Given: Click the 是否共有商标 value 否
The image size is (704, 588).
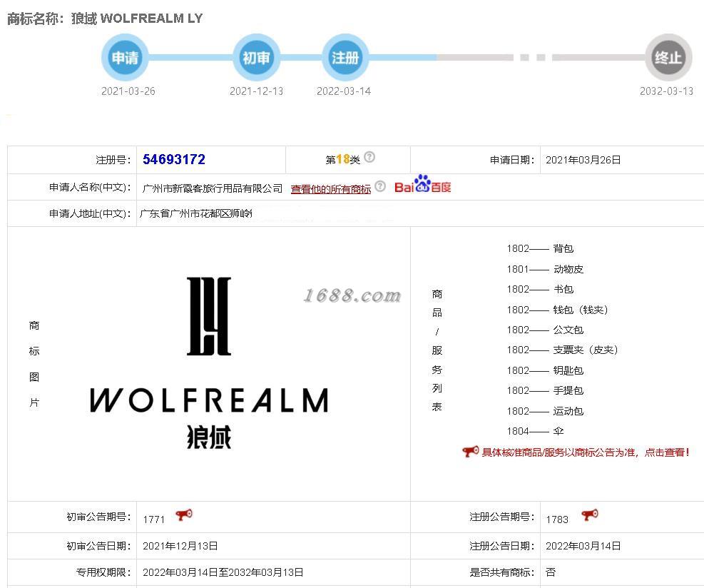Looking at the screenshot, I should (551, 572).
